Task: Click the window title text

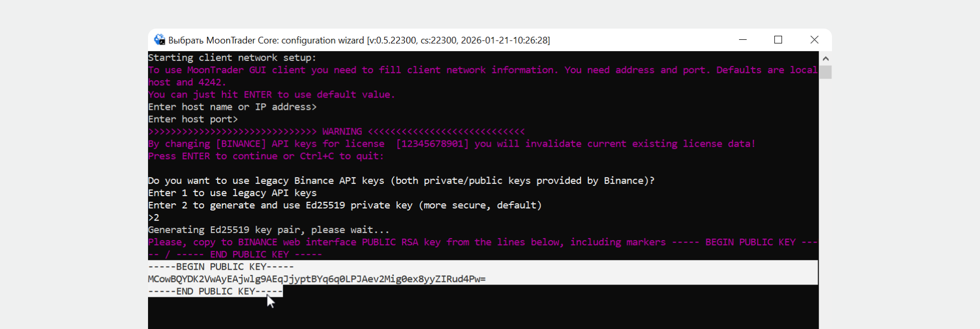Action: (359, 40)
